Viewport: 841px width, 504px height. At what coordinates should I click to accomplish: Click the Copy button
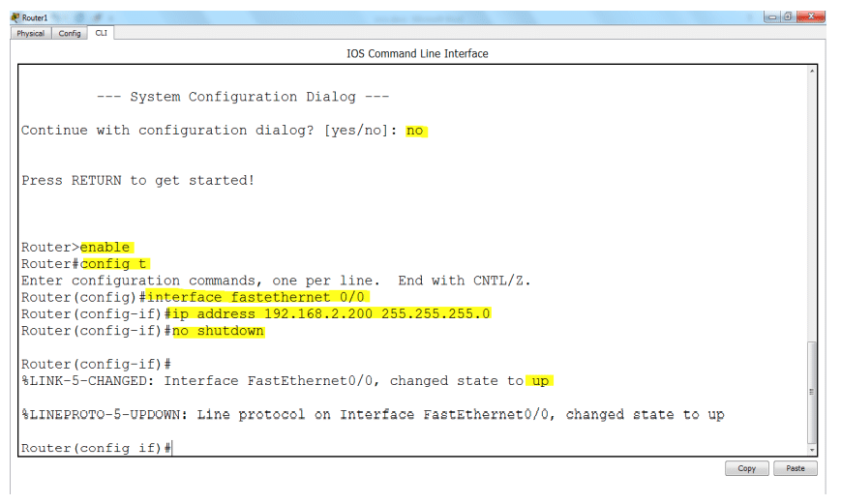(x=746, y=468)
